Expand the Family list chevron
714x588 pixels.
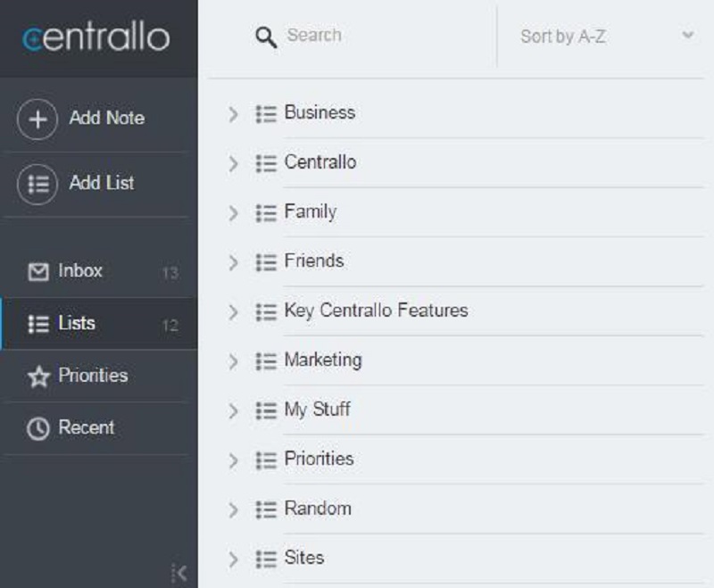pyautogui.click(x=233, y=213)
